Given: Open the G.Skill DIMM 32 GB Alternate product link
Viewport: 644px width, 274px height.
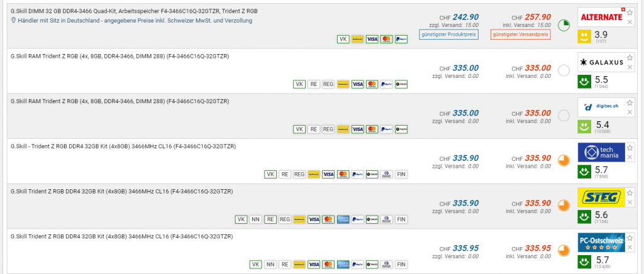Looking at the screenshot, I should (134, 11).
